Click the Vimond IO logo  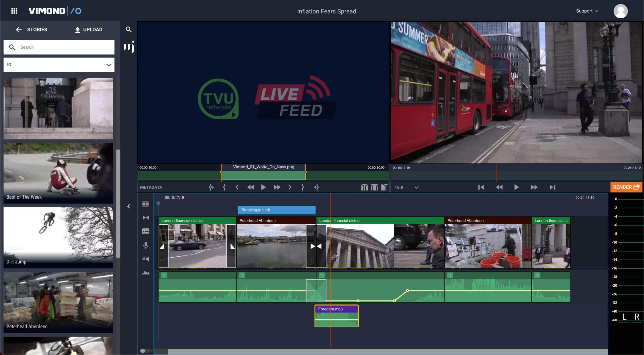(x=55, y=11)
